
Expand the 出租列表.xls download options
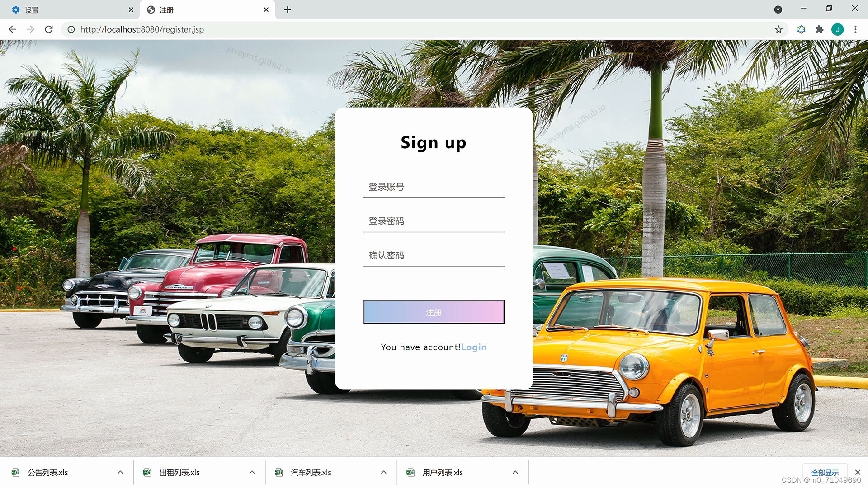pos(252,472)
